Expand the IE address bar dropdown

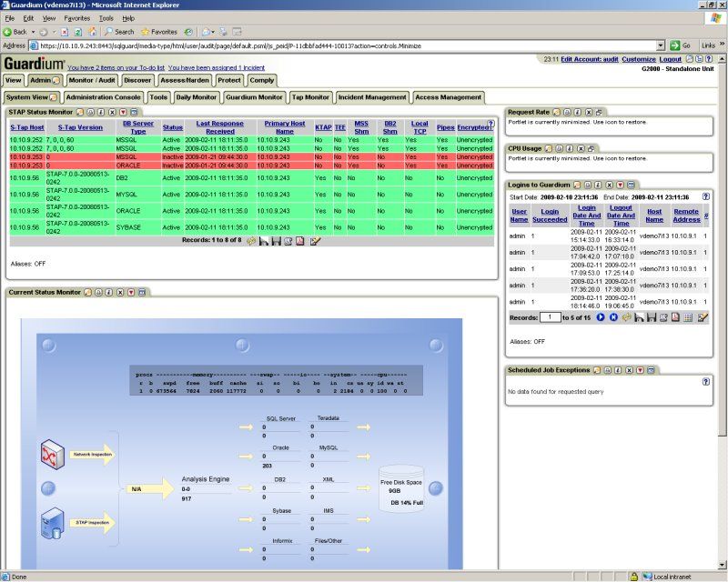coord(661,45)
